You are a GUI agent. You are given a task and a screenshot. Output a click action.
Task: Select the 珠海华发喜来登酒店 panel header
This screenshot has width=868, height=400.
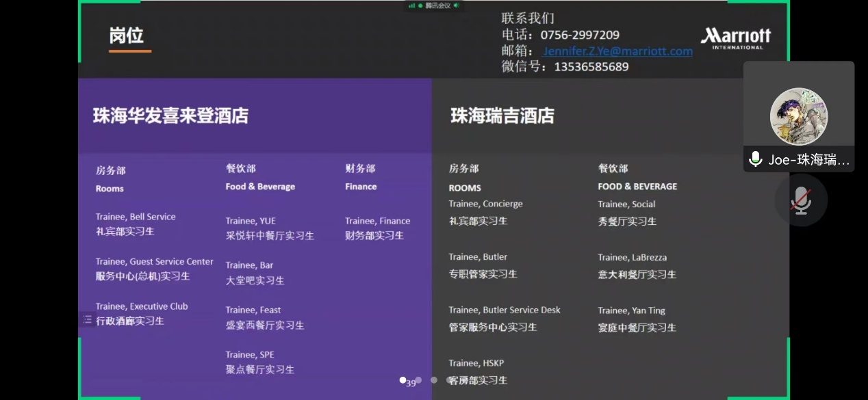click(x=170, y=116)
